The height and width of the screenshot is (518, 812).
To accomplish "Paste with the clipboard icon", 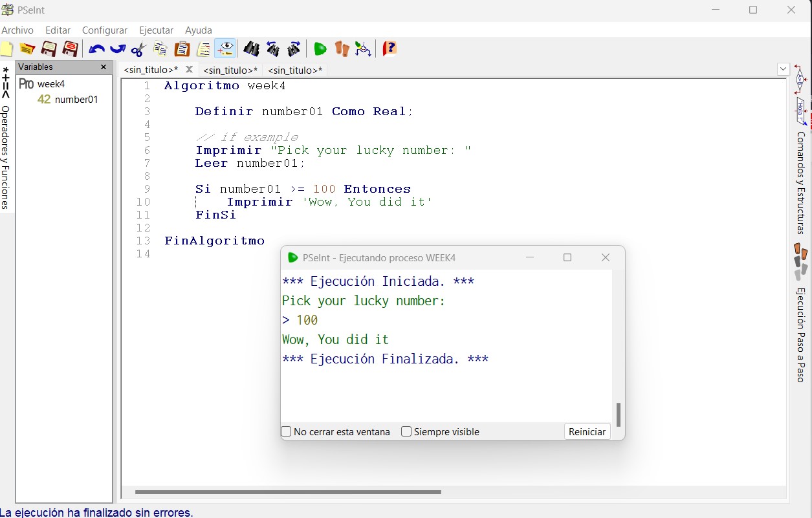I will pyautogui.click(x=182, y=49).
